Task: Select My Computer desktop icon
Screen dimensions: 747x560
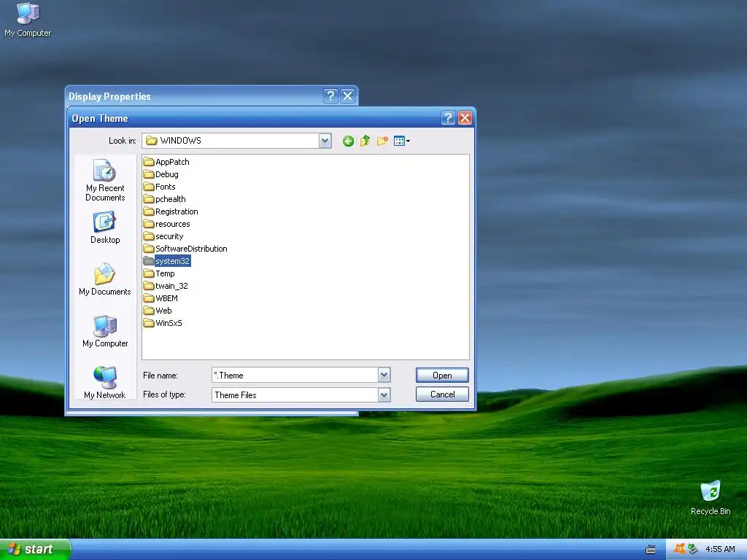Action: click(28, 20)
